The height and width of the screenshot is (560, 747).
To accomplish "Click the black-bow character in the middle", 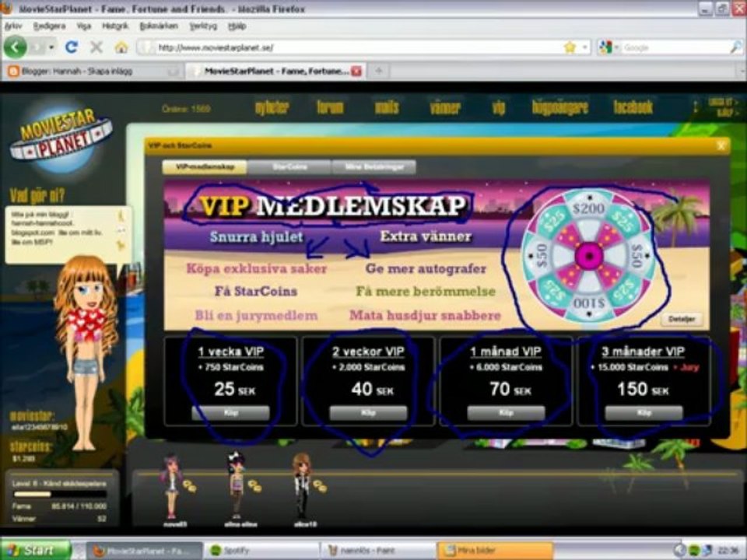I will pos(237,485).
